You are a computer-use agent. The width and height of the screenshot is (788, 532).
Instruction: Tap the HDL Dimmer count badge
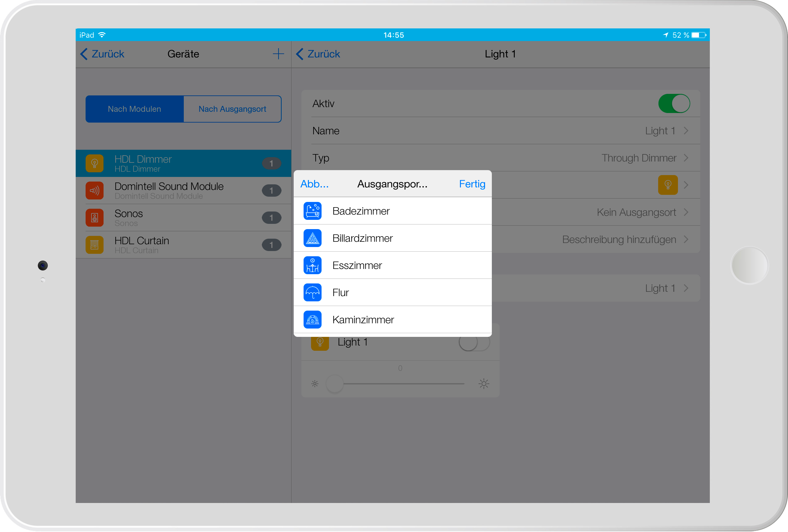pos(271,163)
